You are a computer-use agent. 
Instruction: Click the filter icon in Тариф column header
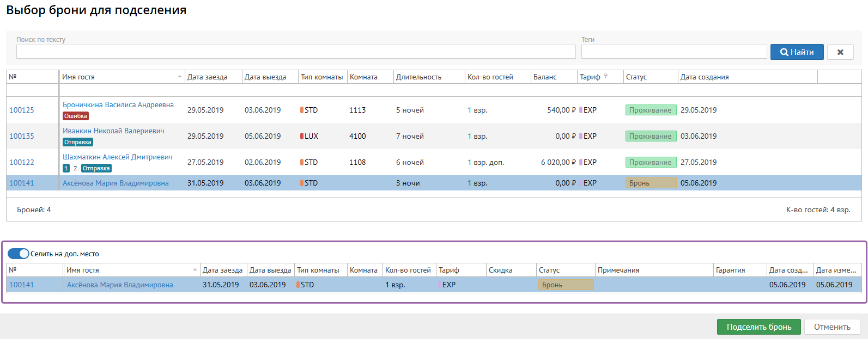click(x=606, y=76)
